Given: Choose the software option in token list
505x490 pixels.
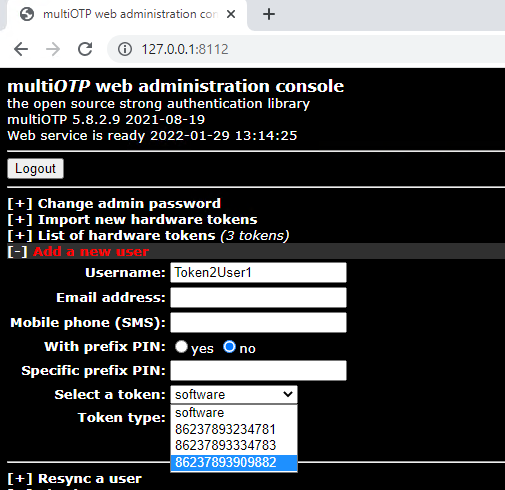Looking at the screenshot, I should (x=234, y=413).
